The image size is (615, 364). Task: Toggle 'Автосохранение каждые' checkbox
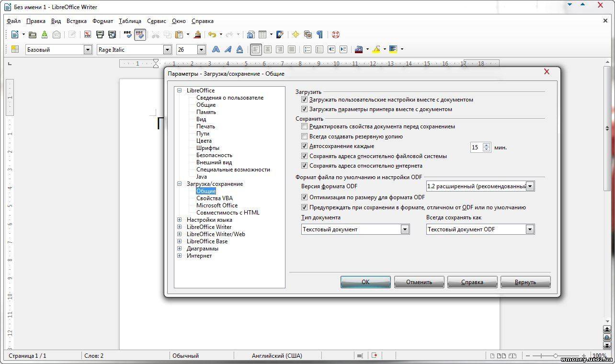point(304,146)
